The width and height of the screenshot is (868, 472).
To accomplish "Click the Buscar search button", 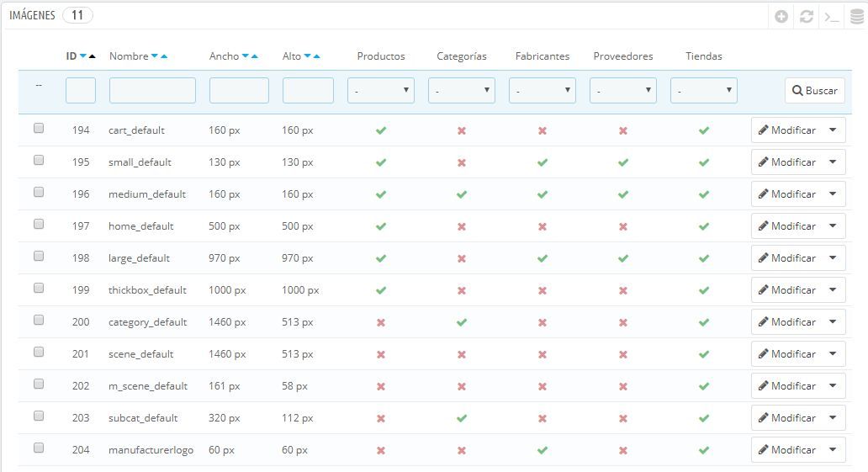I will click(815, 90).
